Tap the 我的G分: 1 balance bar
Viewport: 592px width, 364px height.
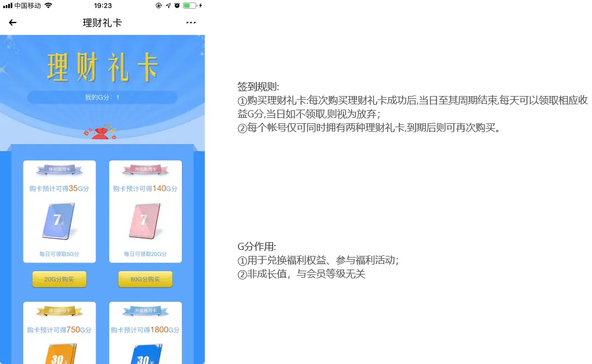pyautogui.click(x=102, y=97)
